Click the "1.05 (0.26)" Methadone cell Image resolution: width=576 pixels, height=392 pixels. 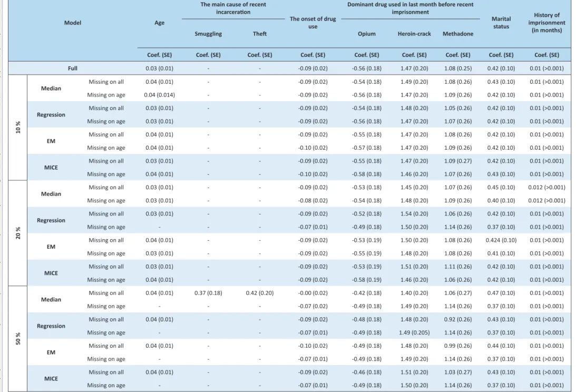point(458,108)
